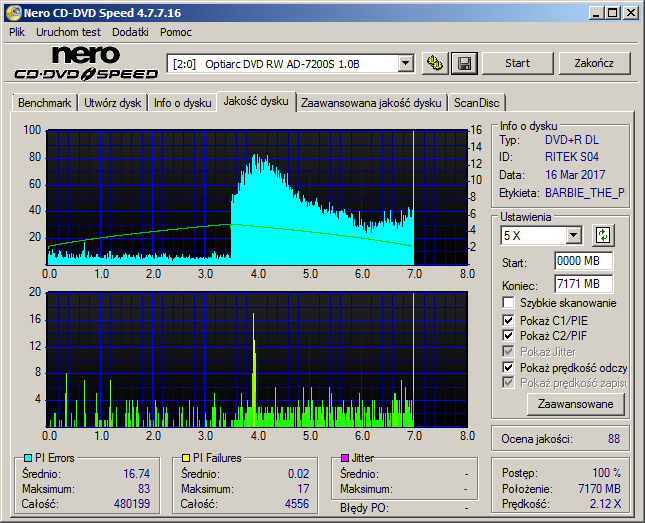This screenshot has width=645, height=523.
Task: Click the PI Failures total 4556
Action: coord(297,504)
